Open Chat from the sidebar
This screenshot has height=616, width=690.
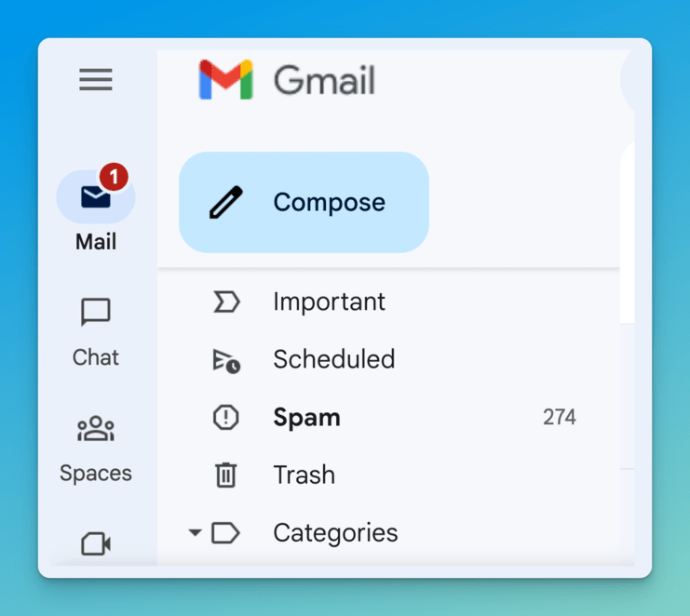96,332
